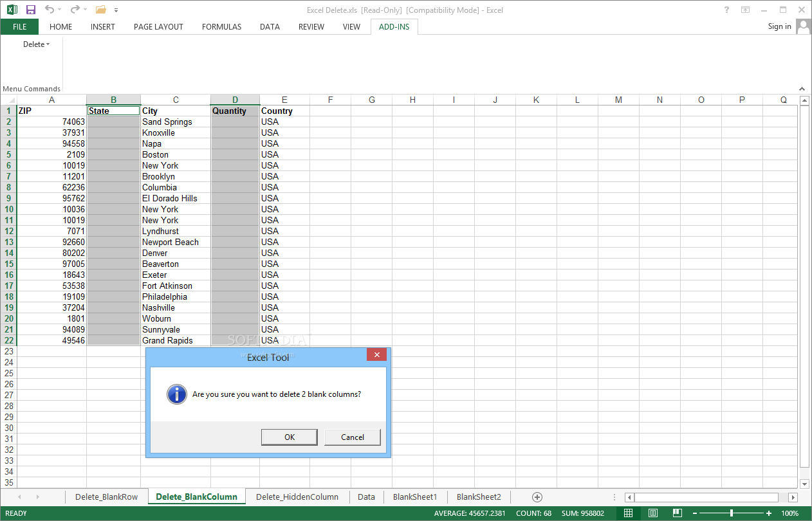Screen dimensions: 812x521
Task: Switch to Page Break Preview icon
Action: point(678,513)
